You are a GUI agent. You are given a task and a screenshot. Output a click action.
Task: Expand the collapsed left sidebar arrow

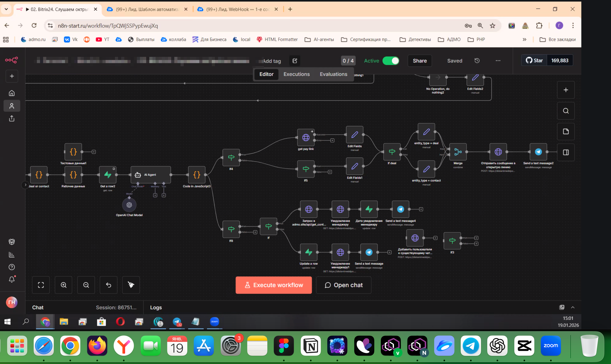coord(25,185)
